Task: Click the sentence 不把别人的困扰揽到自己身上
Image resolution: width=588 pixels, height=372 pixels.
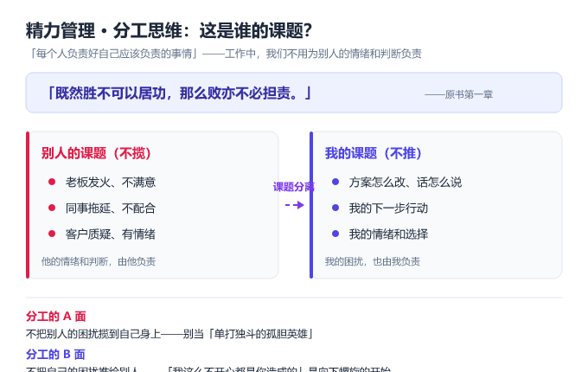Action: 93,334
